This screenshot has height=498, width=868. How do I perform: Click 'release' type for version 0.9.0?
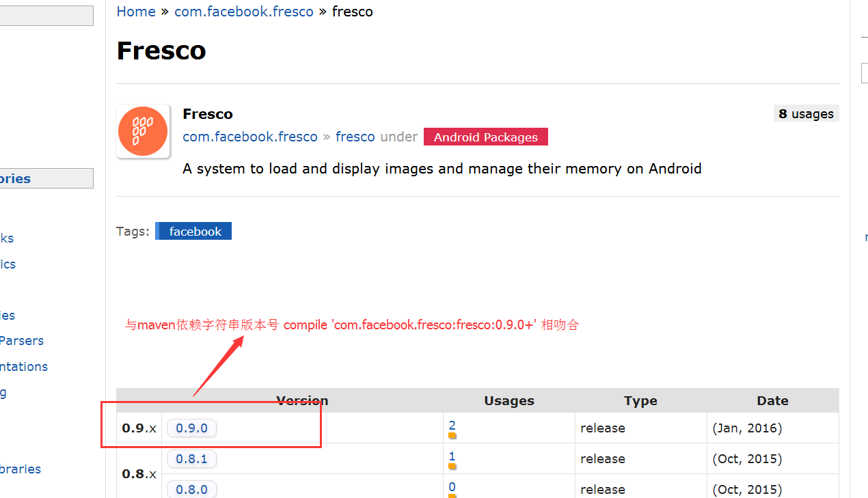pyautogui.click(x=603, y=428)
